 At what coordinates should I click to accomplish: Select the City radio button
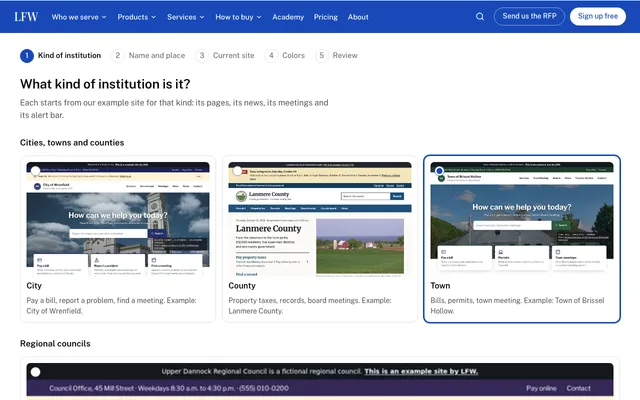click(36, 171)
